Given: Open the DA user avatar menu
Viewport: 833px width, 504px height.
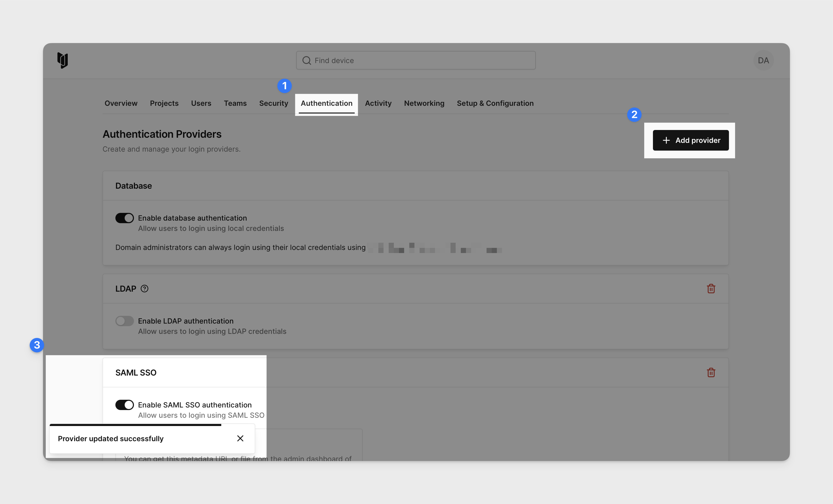Looking at the screenshot, I should coord(763,60).
